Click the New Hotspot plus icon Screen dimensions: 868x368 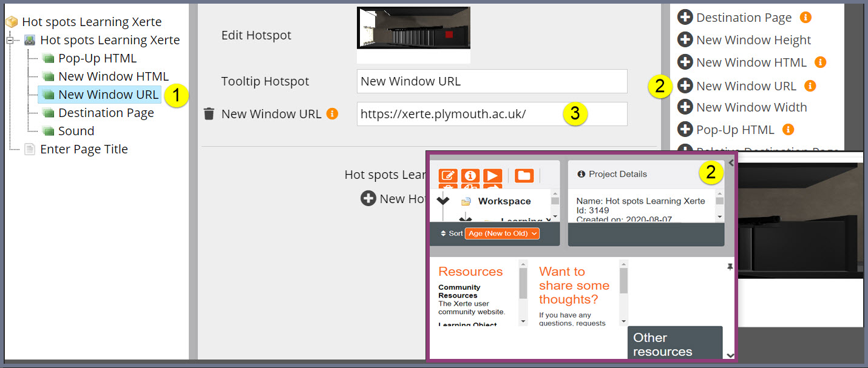point(368,198)
